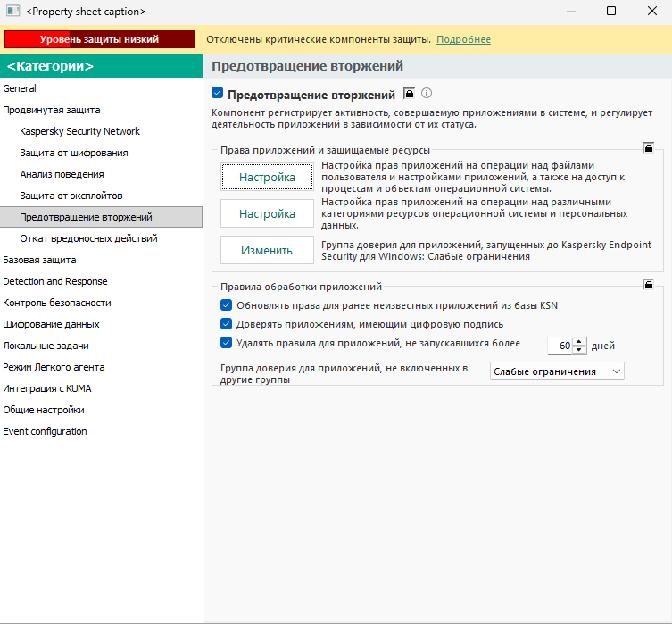Toggle Удалять правила для приложений checkbox
Image resolution: width=672 pixels, height=625 pixels.
(x=226, y=343)
